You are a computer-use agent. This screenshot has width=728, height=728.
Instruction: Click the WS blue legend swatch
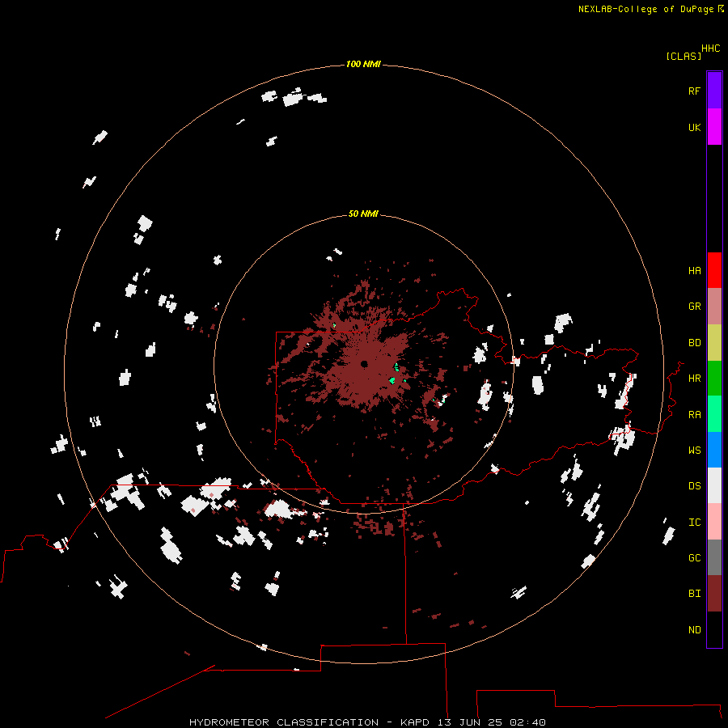[x=714, y=450]
